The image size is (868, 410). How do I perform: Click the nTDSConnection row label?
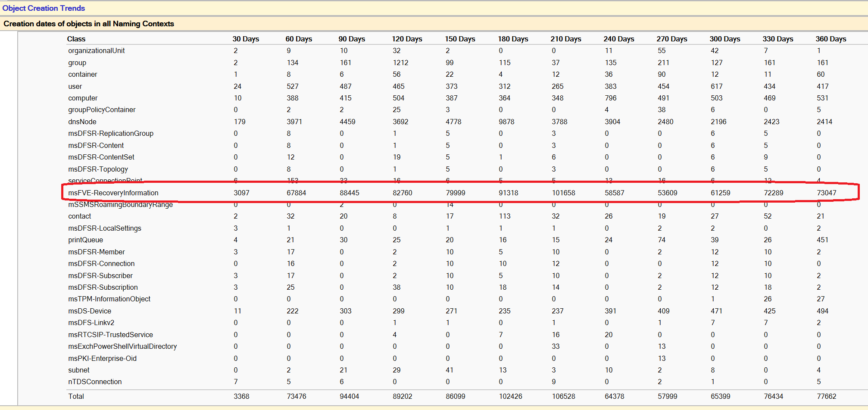(x=95, y=382)
